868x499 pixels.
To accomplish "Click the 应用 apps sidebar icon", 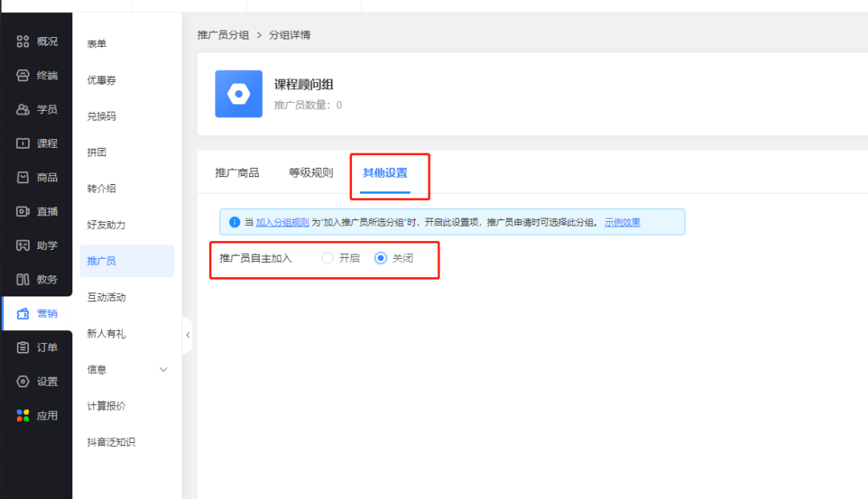I will (36, 415).
